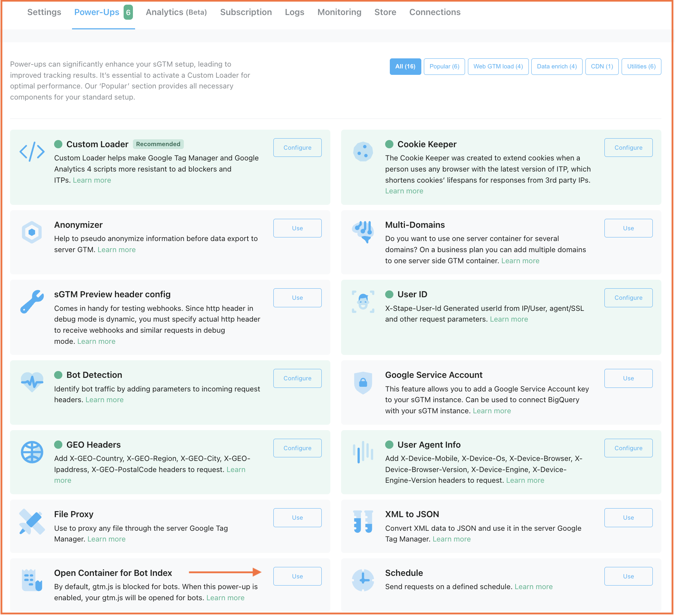Click the User ID face scan icon
The image size is (675, 616).
click(x=363, y=302)
